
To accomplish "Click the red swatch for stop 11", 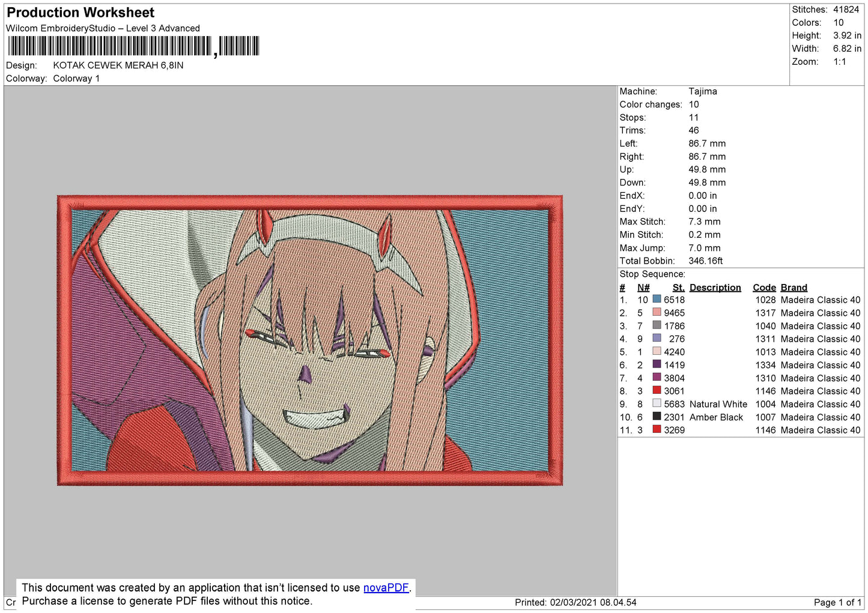I will coord(657,430).
